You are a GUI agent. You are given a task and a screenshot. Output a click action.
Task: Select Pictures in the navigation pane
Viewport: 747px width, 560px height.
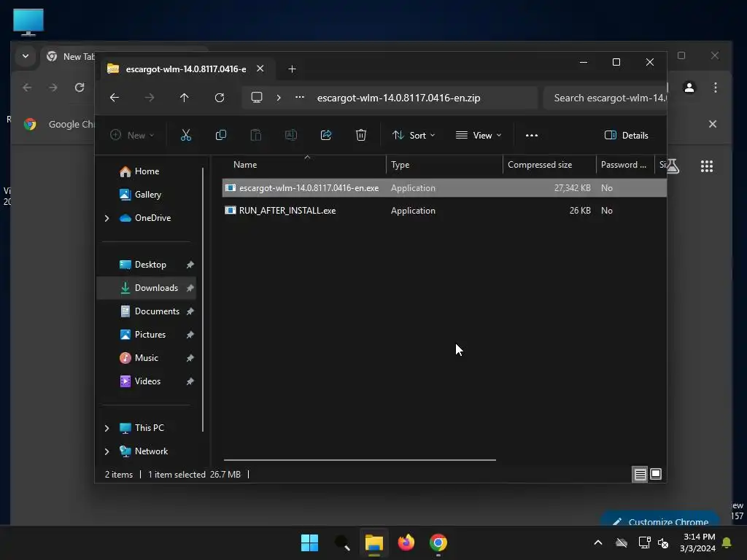point(146,335)
